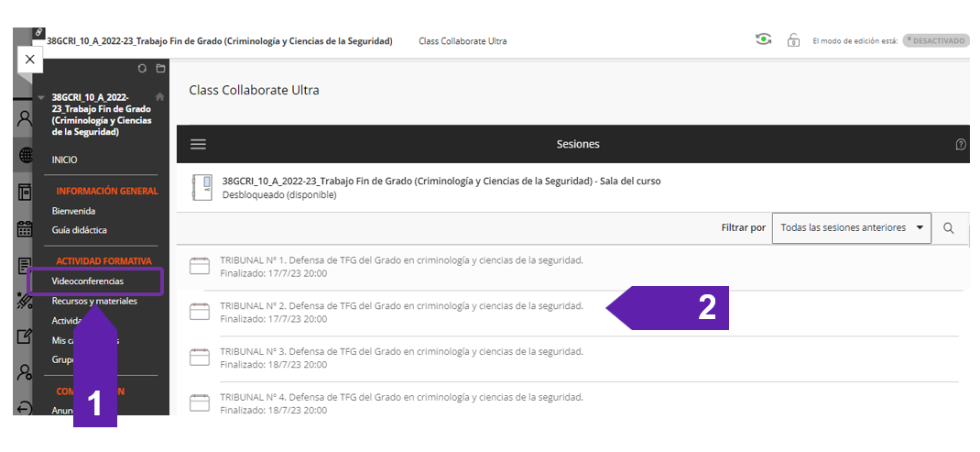Click the search sessions magnifier icon
Viewport: 980px width, 452px height.
point(948,228)
